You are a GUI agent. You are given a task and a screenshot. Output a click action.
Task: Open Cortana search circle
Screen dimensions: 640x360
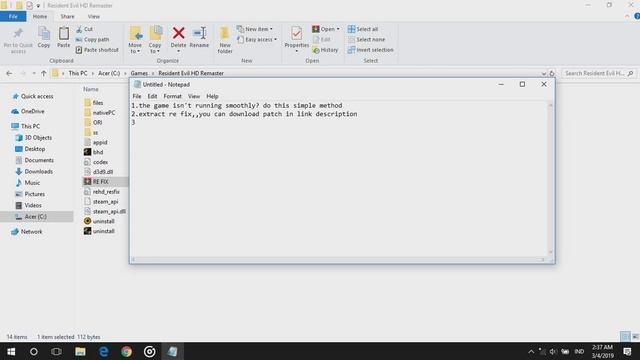point(34,351)
